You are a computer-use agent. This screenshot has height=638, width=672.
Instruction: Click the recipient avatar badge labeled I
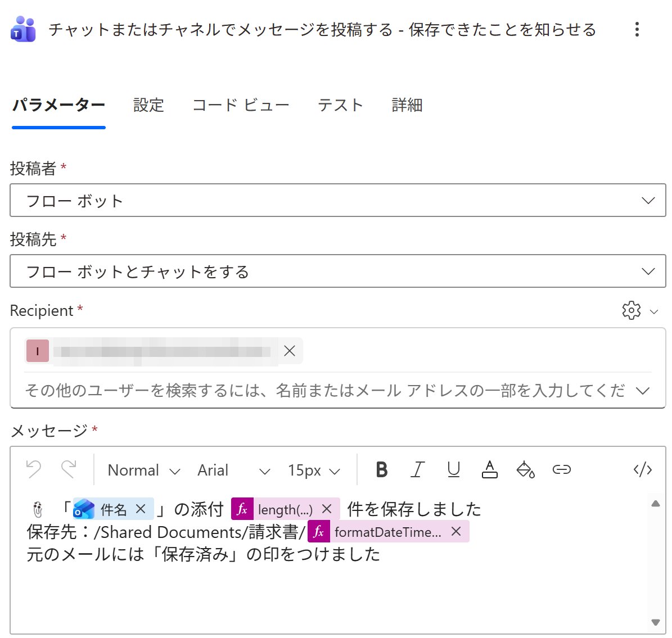pos(38,351)
